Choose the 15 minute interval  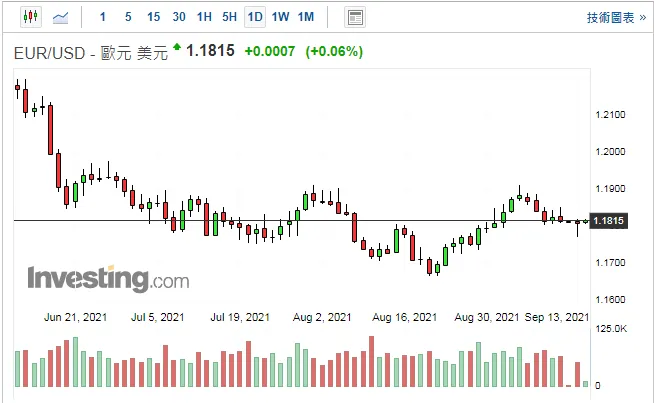coord(153,17)
